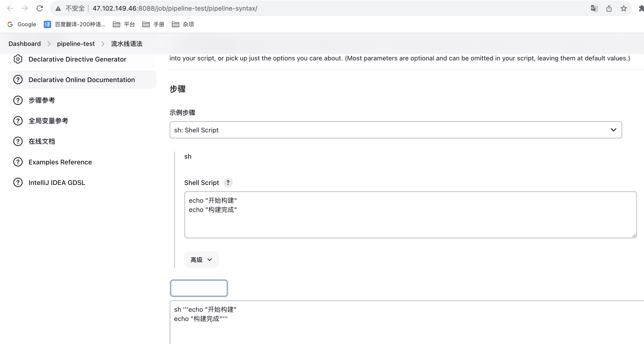Screen dimensions: 644x344
Task: Click into the Shell Script textarea
Action: tap(410, 215)
